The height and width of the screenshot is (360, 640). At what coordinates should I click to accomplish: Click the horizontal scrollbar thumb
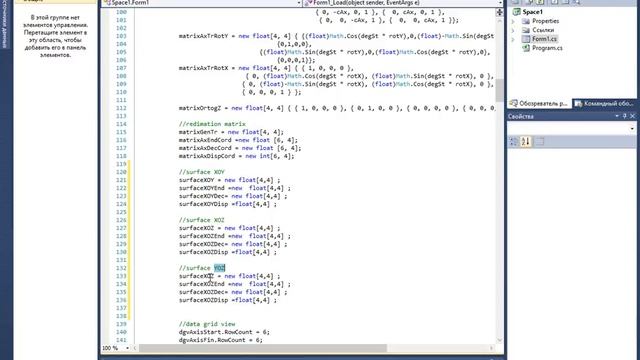(x=263, y=348)
